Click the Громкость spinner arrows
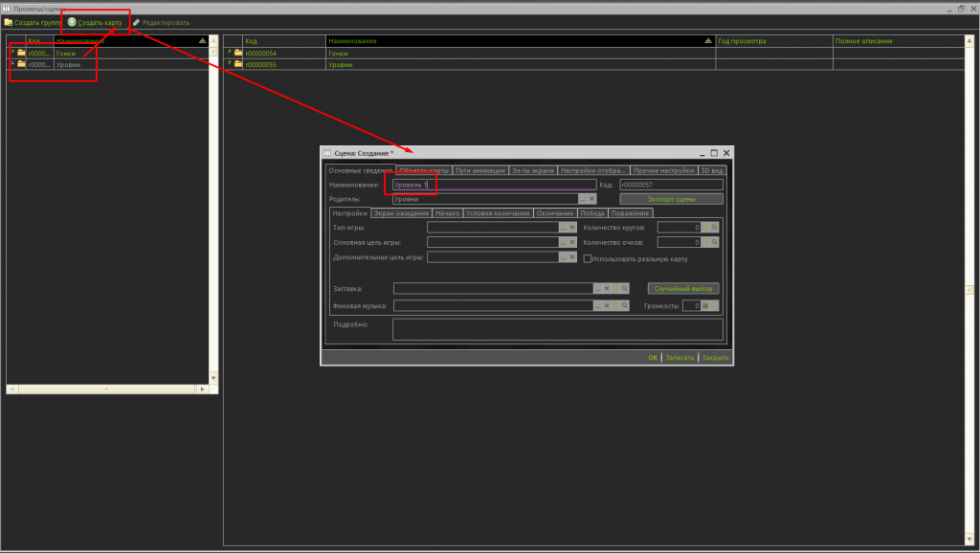The image size is (980, 553). pos(714,305)
